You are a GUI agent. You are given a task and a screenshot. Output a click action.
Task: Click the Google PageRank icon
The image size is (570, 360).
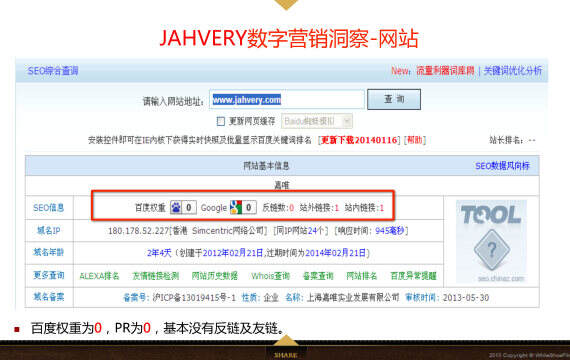point(236,208)
